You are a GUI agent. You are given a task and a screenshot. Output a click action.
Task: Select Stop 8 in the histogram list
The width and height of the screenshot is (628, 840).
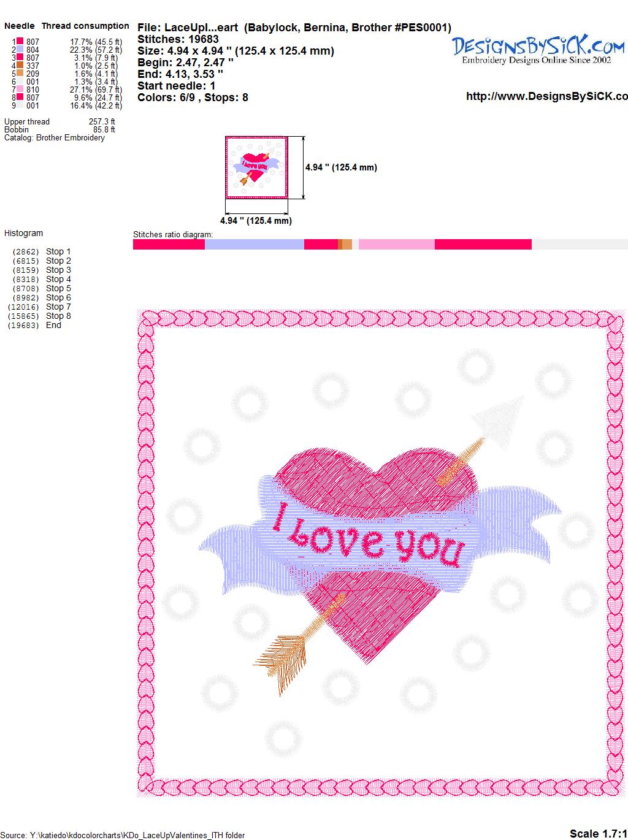58,316
